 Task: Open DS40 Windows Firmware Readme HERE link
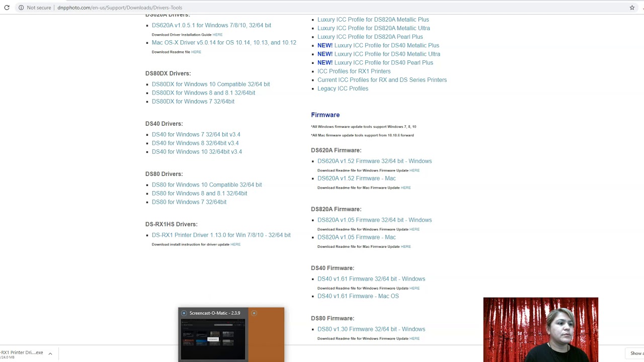[414, 288]
